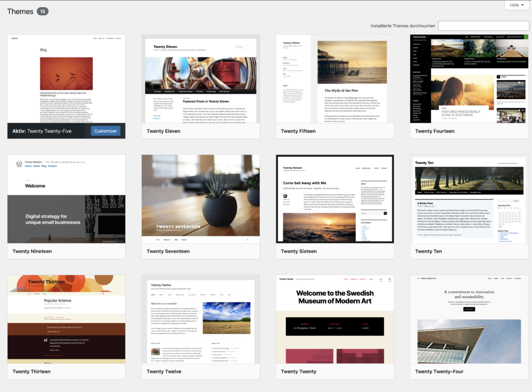Open the Twenty Twenty theme thumbnail
532x392 pixels.
(x=335, y=319)
